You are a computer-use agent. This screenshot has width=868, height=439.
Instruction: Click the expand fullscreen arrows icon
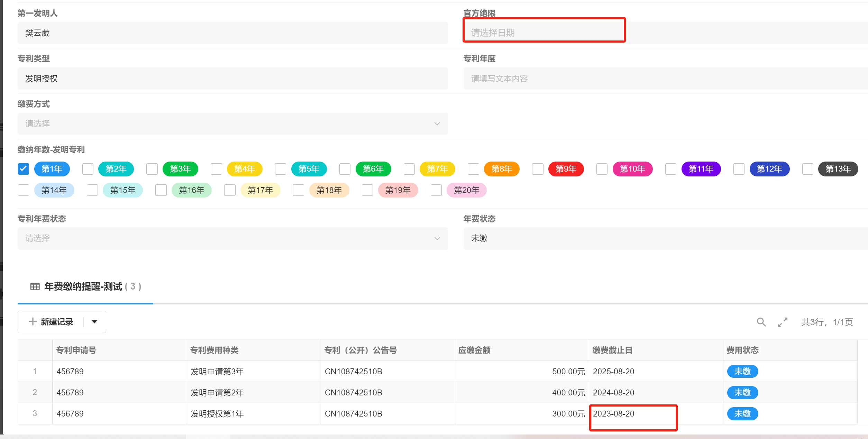coord(783,322)
